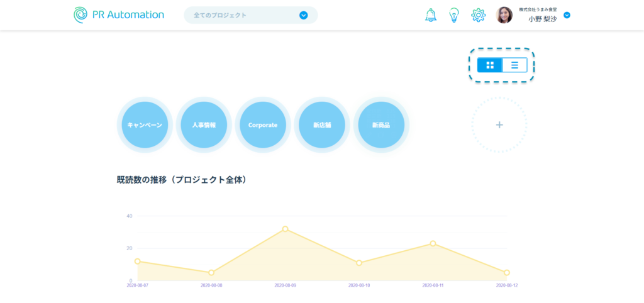Click the 2020-08-10 chart data point
Image resolution: width=644 pixels, height=303 pixels.
point(359,263)
